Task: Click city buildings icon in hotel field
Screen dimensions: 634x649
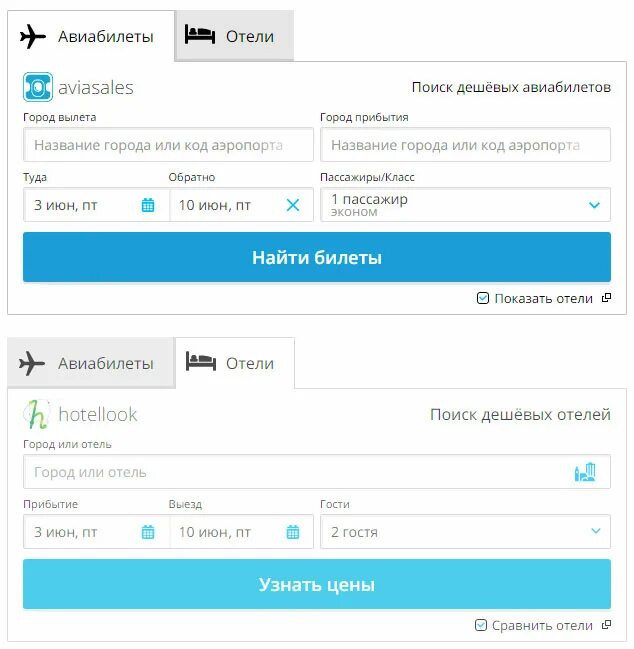Action: [585, 472]
